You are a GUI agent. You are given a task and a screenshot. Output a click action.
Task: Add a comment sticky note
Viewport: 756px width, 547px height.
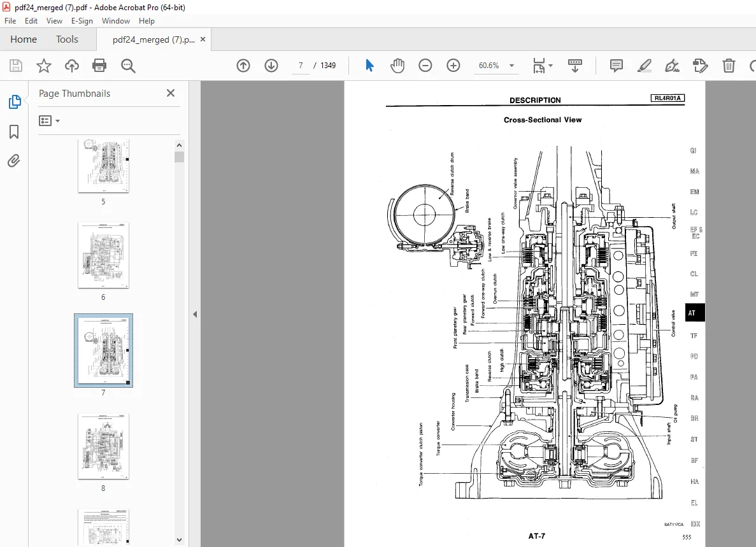point(616,66)
